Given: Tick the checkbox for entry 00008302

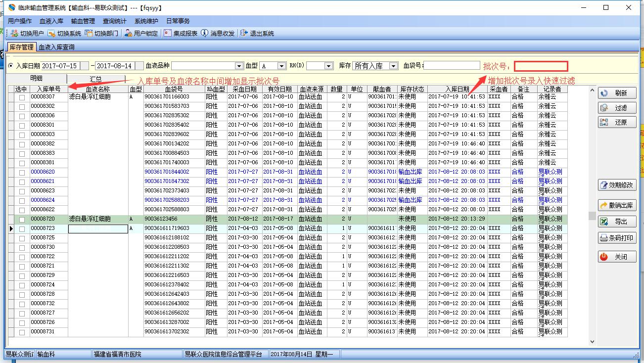Looking at the screenshot, I should [x=22, y=107].
